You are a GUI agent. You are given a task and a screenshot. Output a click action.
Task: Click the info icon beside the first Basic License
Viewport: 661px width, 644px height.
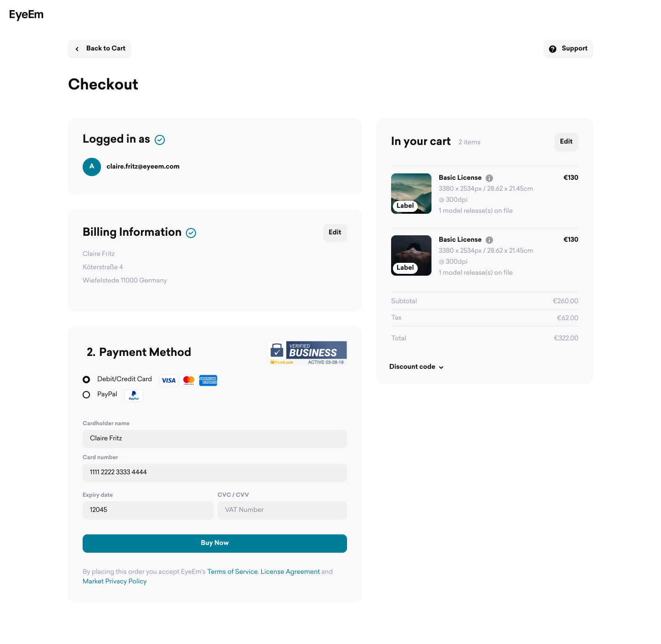coord(489,178)
